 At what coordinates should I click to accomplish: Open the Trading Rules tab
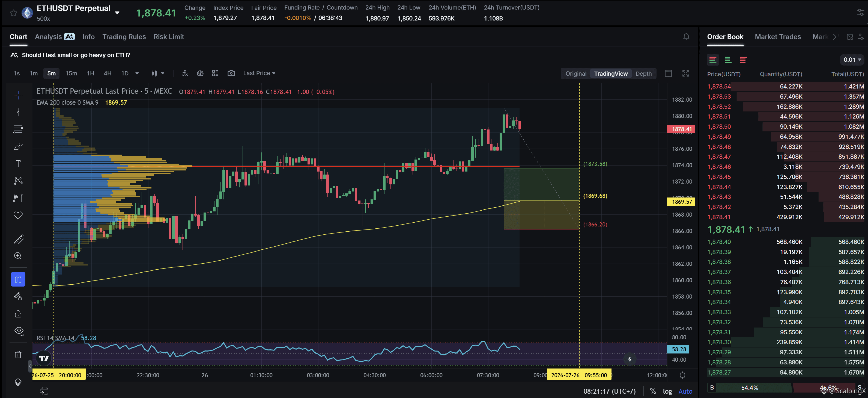click(x=124, y=37)
